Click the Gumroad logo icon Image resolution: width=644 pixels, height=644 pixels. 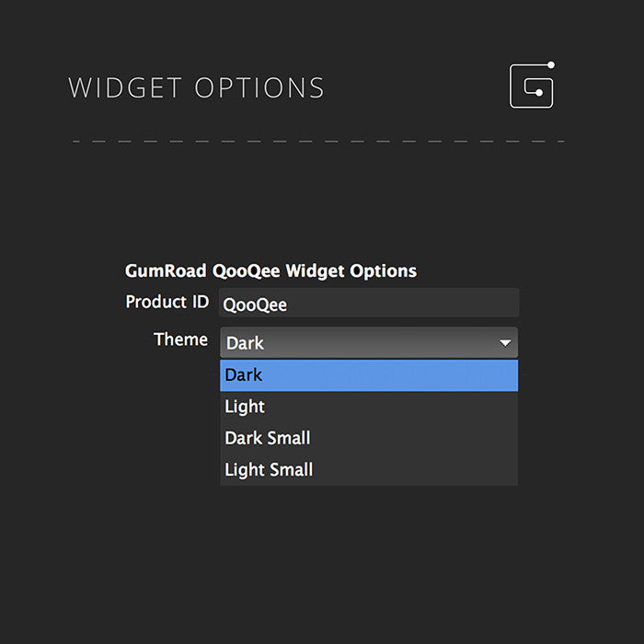(x=532, y=85)
